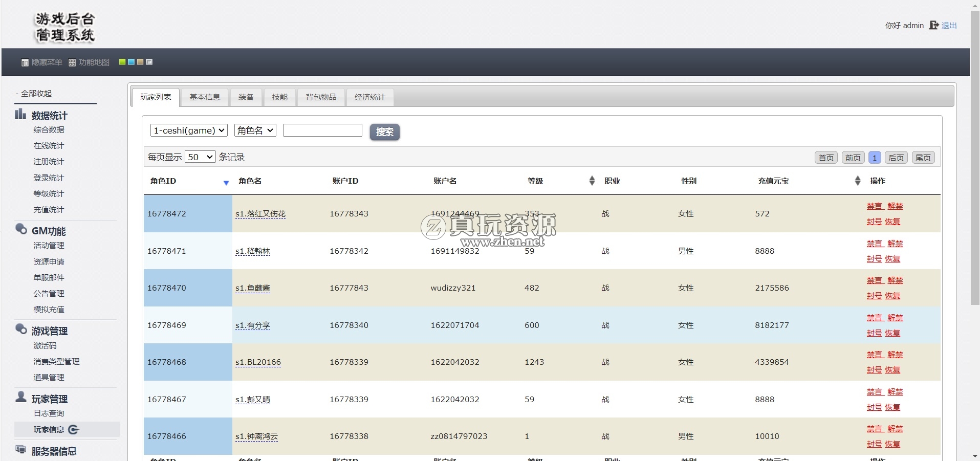Switch to the 装备 tab

pos(246,97)
